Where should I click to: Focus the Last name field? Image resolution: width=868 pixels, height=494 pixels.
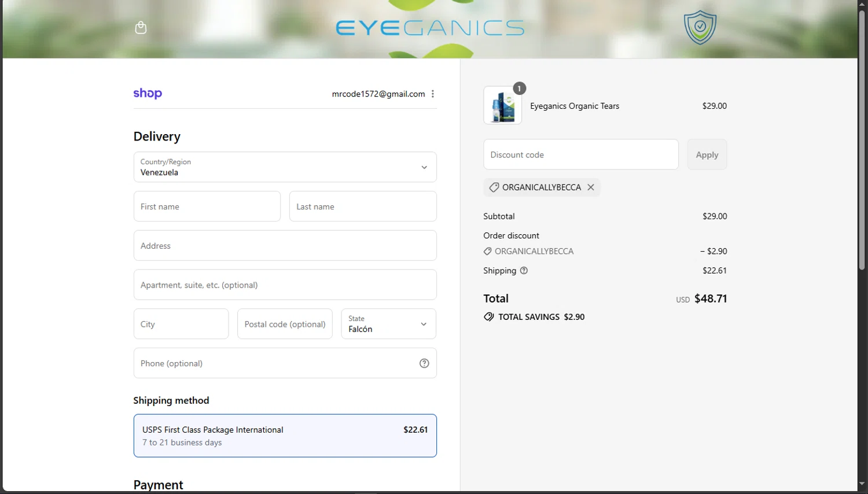coord(363,207)
